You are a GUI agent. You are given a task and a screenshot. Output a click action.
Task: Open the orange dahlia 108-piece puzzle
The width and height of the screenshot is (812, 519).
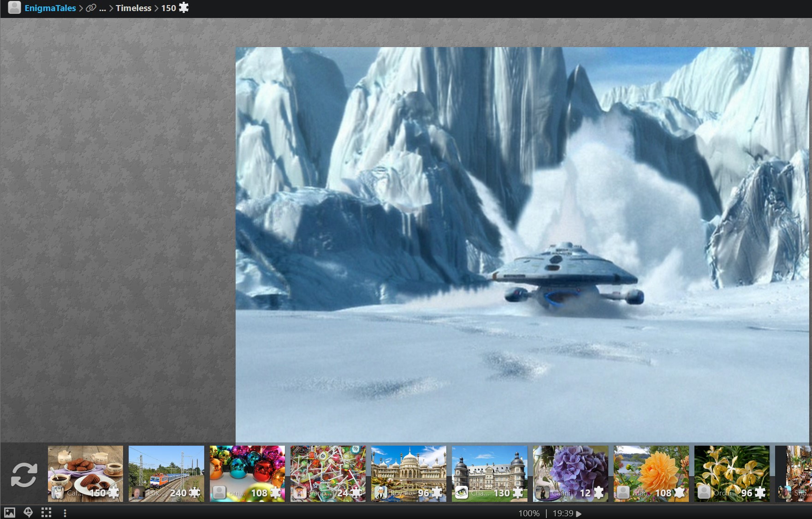[651, 473]
